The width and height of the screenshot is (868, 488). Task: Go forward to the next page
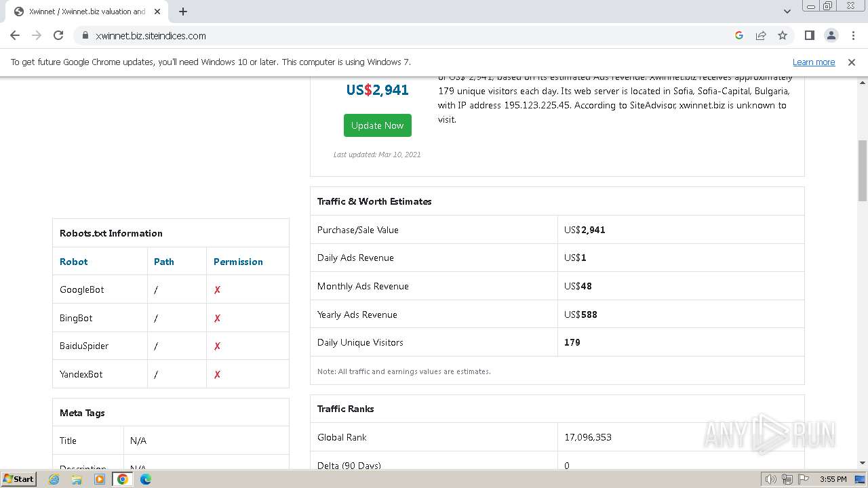[x=37, y=35]
